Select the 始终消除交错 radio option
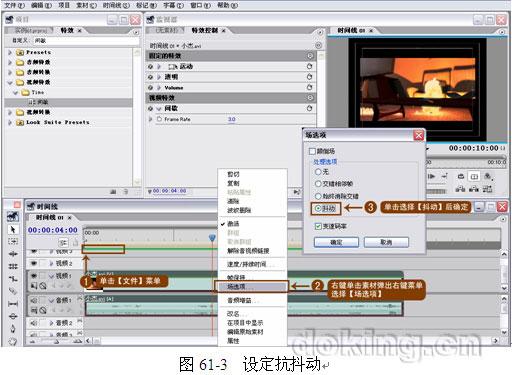The image size is (512, 375). coord(318,196)
